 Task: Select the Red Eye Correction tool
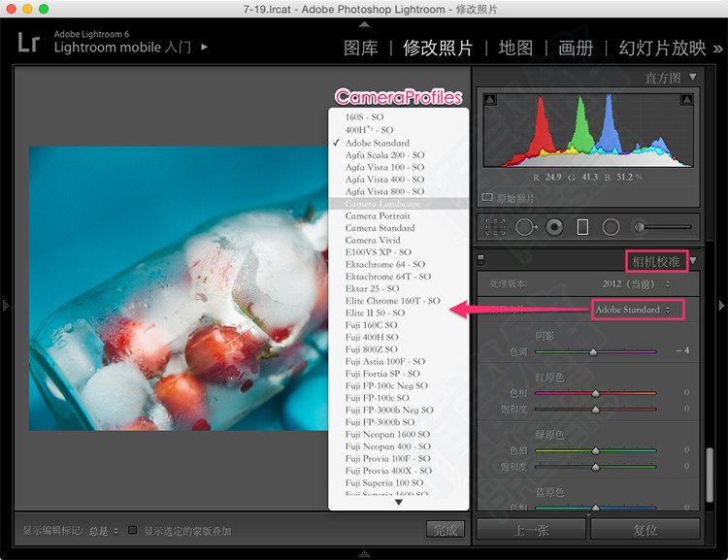pyautogui.click(x=554, y=227)
